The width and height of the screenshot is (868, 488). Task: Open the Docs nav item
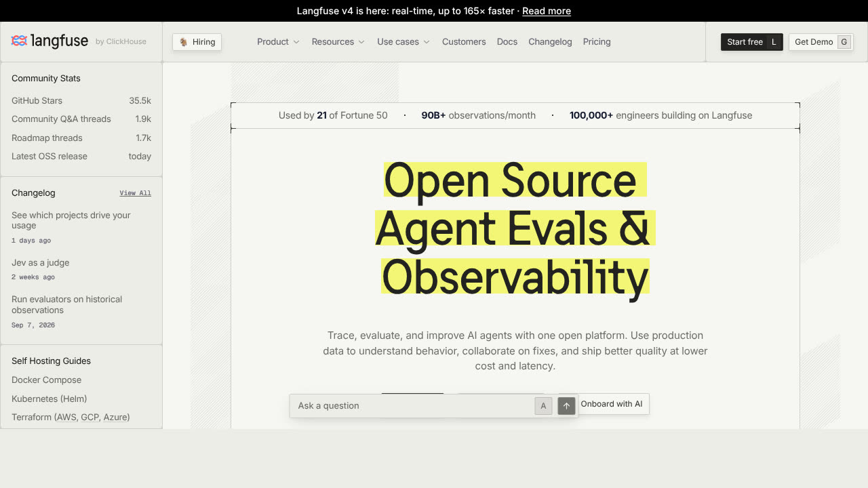pos(507,42)
